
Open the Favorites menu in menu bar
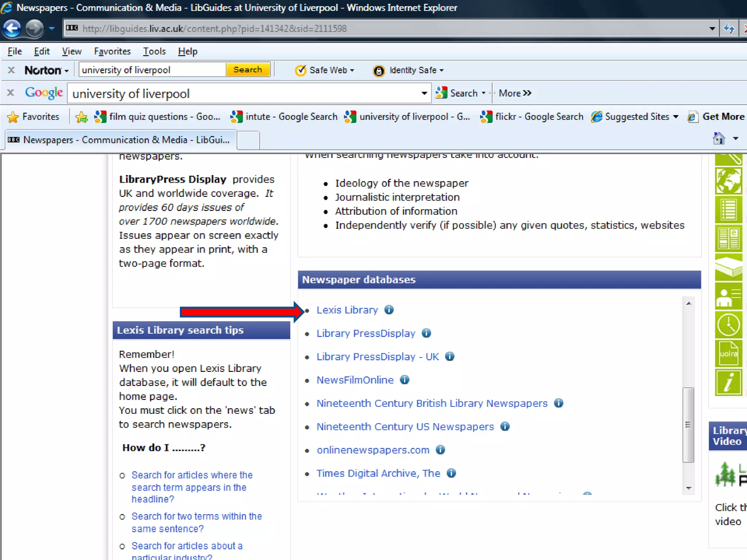[x=112, y=51]
